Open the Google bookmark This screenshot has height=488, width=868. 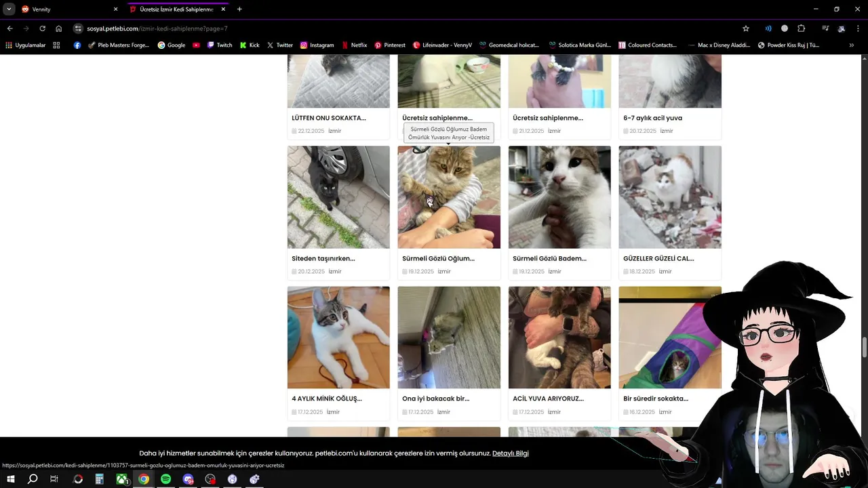tap(171, 45)
